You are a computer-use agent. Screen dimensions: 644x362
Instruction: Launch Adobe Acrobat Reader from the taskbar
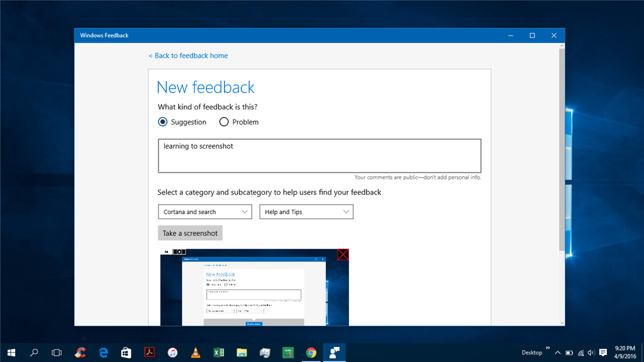click(149, 353)
